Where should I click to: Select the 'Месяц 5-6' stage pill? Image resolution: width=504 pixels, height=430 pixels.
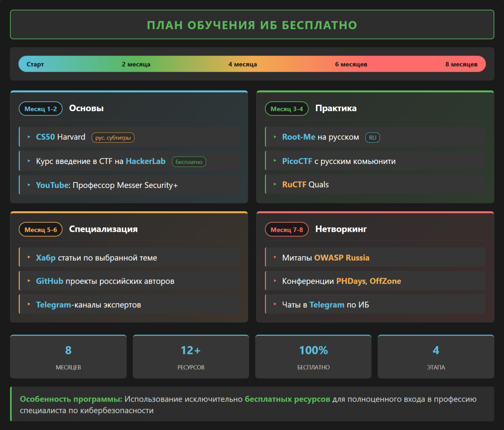point(41,229)
